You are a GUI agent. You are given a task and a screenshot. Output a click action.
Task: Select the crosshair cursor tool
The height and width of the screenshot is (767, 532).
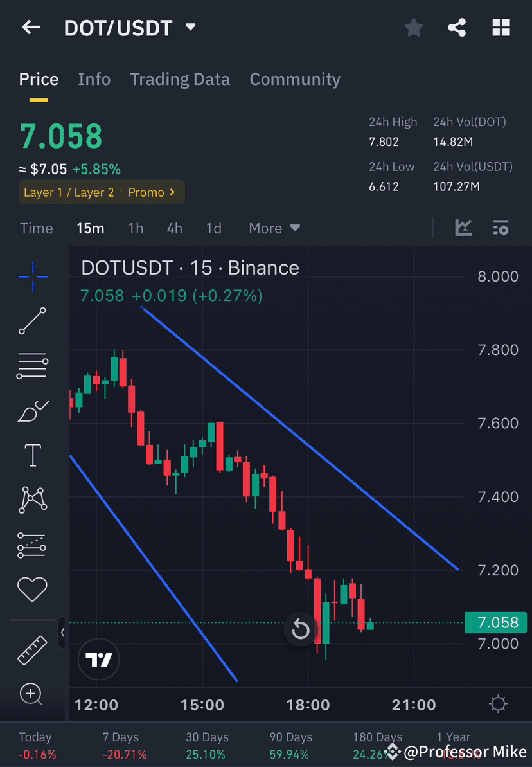(32, 276)
